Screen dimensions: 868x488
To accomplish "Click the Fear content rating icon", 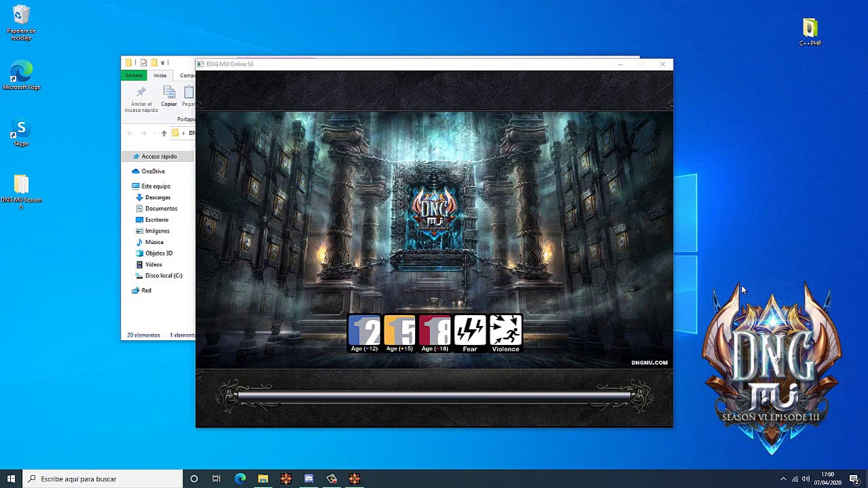I will tap(470, 333).
